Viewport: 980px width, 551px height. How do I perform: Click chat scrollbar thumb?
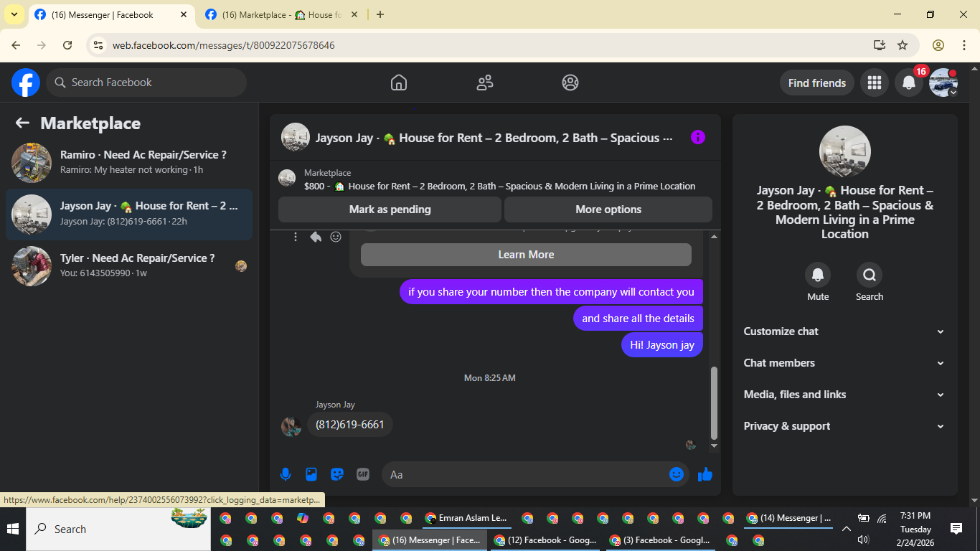click(713, 402)
